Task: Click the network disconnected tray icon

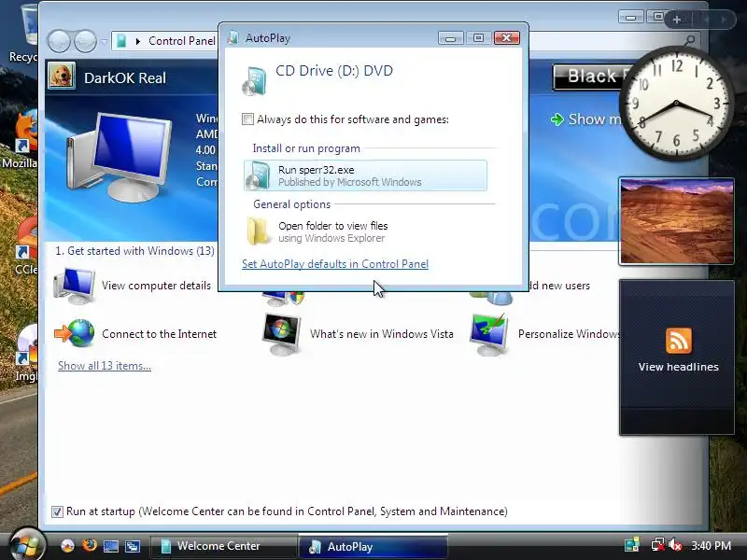Action: [x=658, y=545]
